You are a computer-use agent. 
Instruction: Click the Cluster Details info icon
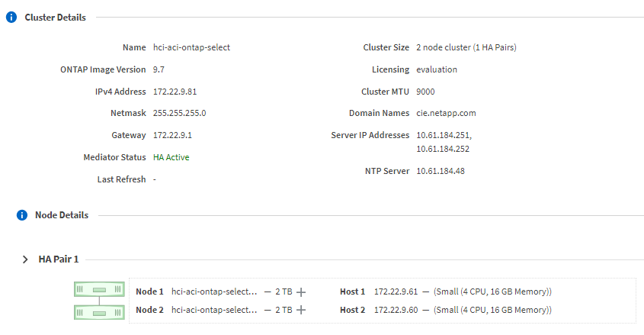pos(11,17)
